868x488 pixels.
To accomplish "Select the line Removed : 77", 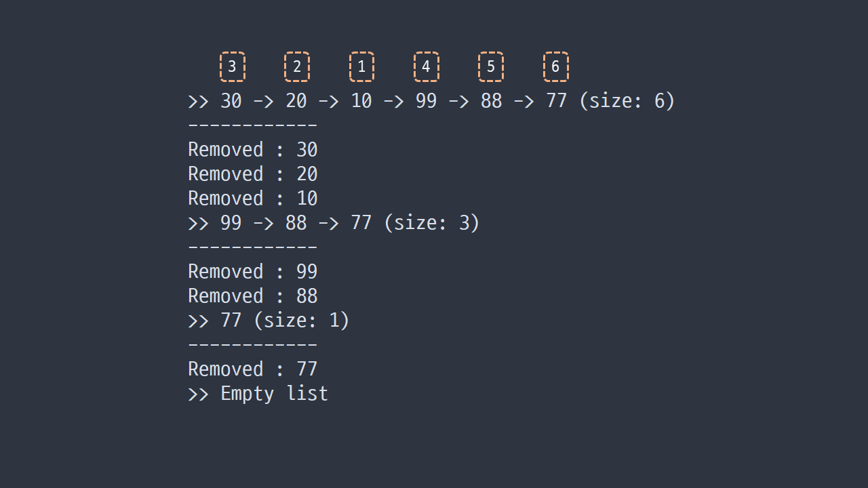I will click(253, 369).
